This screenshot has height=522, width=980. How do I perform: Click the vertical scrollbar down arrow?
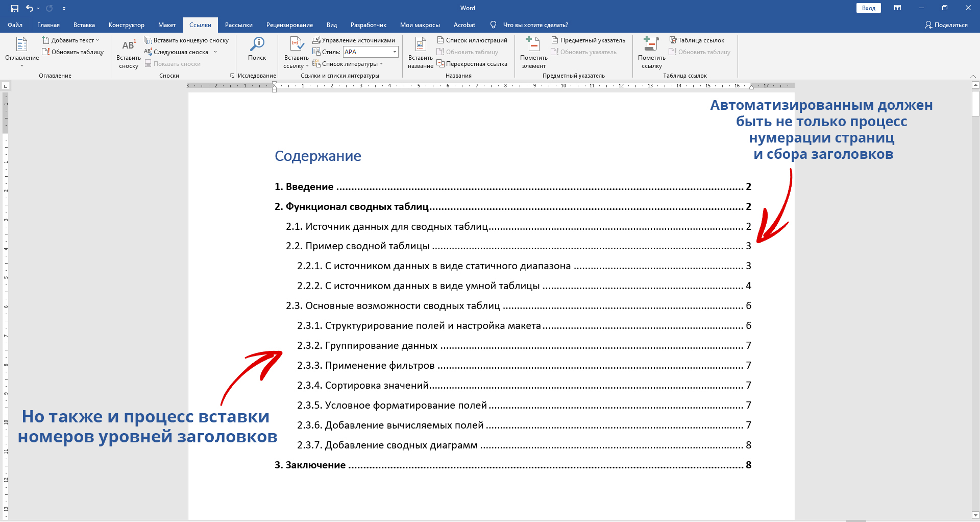[x=975, y=515]
